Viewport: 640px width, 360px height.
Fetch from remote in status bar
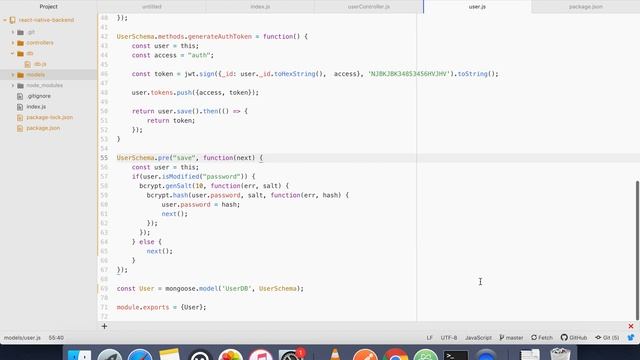coord(542,338)
